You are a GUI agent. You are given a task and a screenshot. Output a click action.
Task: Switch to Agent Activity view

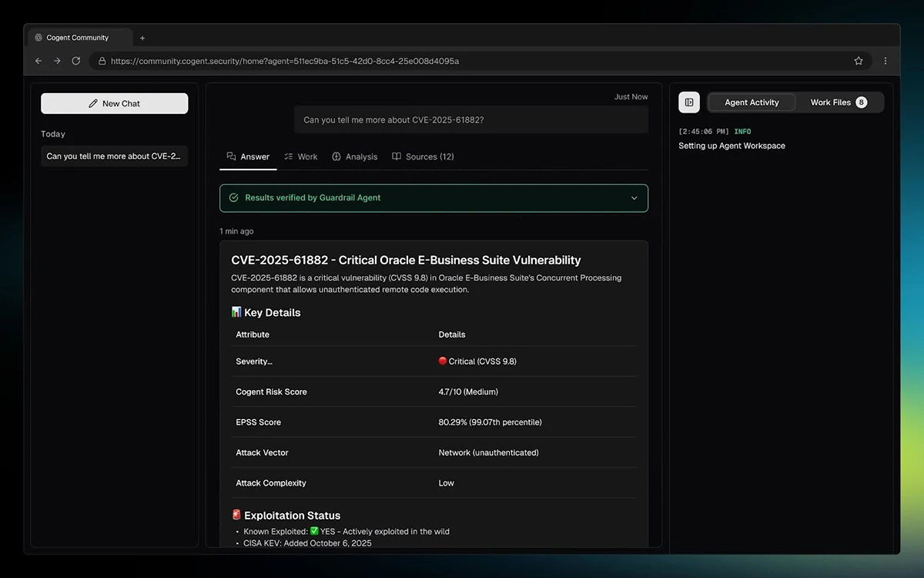pyautogui.click(x=752, y=102)
